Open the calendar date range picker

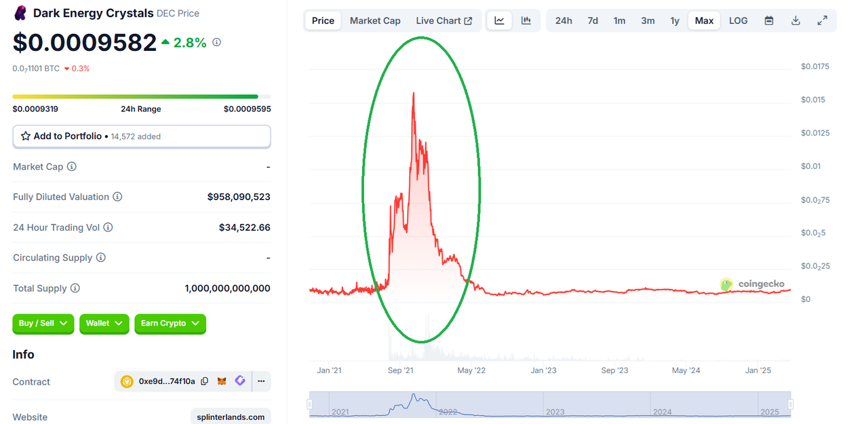tap(769, 20)
